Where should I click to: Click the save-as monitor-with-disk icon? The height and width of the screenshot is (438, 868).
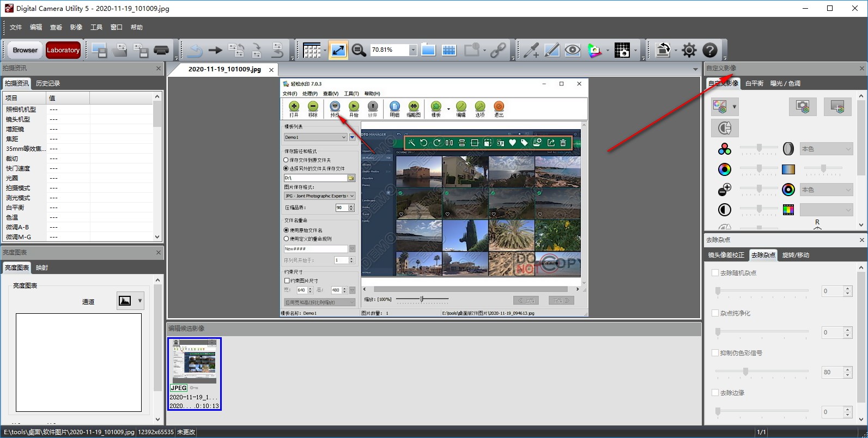pos(99,50)
